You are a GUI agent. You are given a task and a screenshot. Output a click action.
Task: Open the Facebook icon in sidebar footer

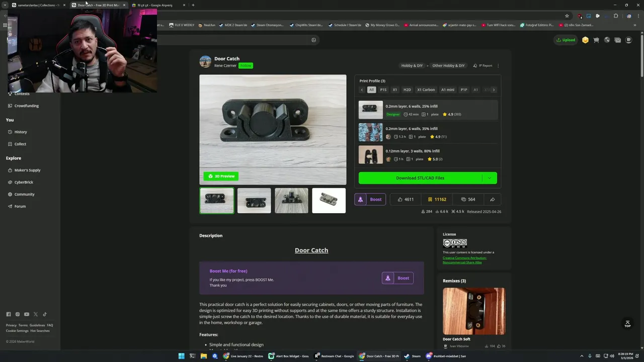8,314
